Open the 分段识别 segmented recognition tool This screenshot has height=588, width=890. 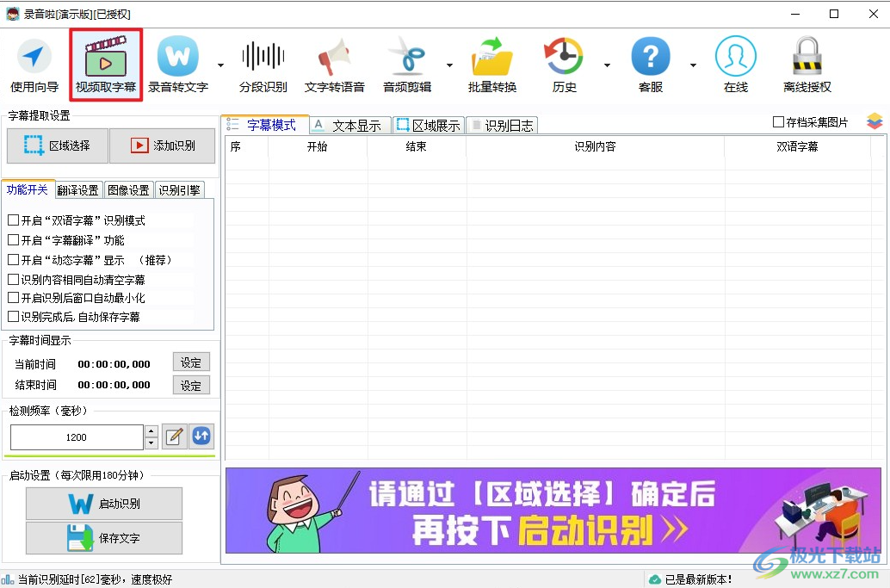(x=263, y=63)
